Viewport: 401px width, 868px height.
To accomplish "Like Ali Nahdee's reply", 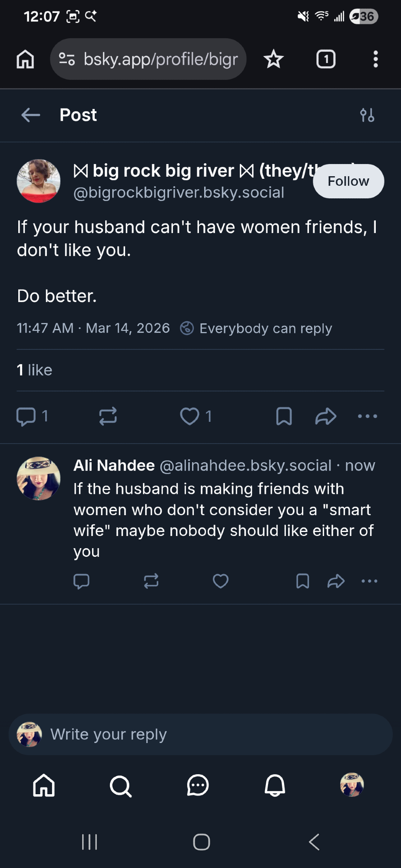I will tap(221, 581).
